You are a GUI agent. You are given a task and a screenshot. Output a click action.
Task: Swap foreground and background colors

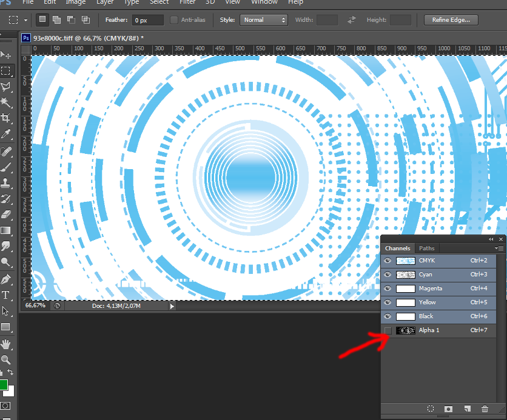[10, 373]
